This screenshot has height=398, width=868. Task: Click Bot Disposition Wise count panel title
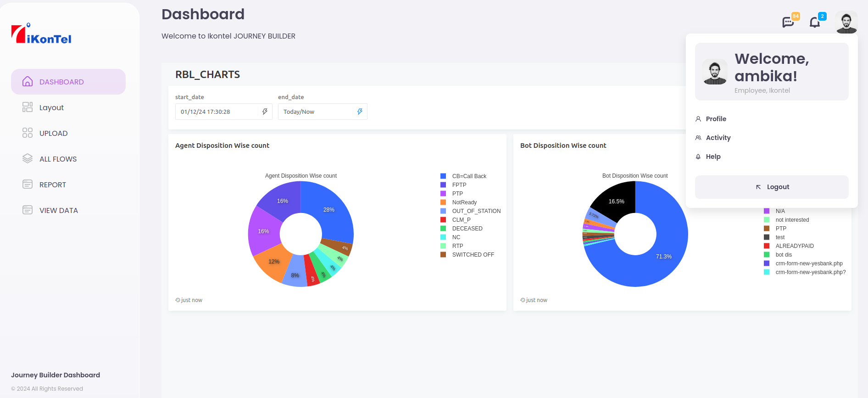563,146
